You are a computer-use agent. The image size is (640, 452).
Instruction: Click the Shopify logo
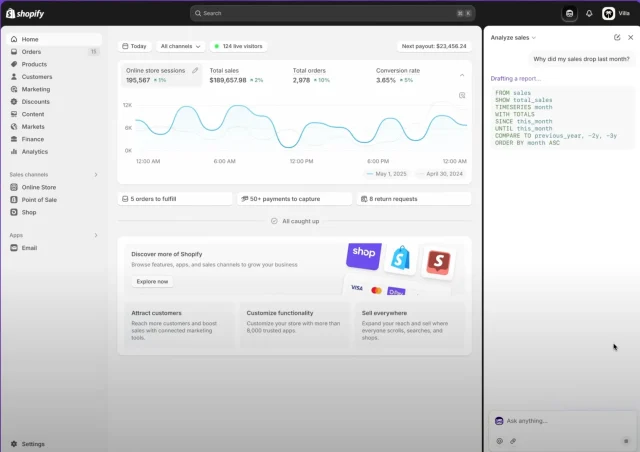pos(25,13)
